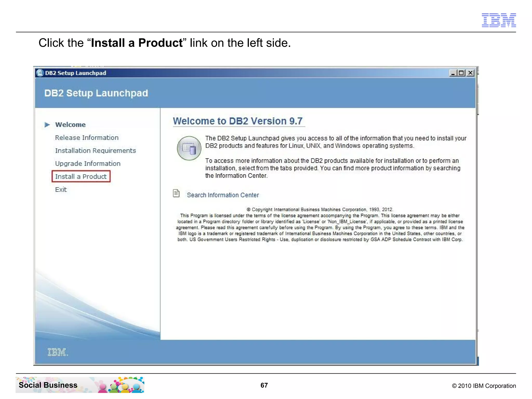
Task: Click the round DB2 database setup icon
Action: 189,148
